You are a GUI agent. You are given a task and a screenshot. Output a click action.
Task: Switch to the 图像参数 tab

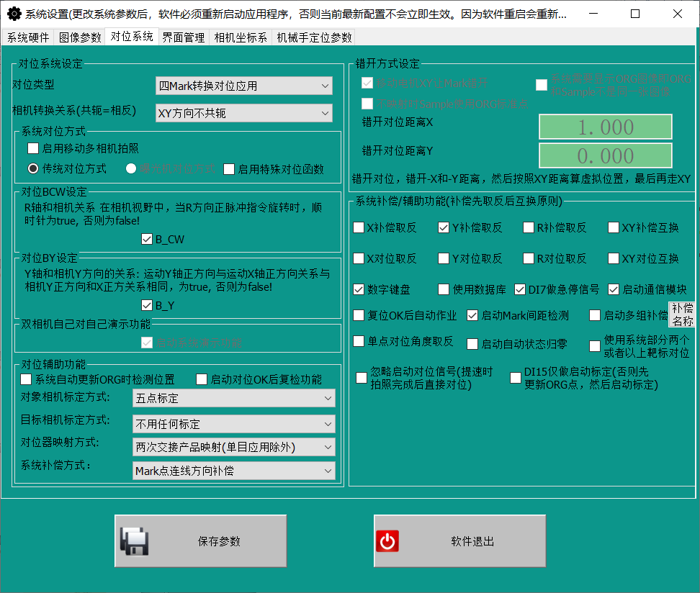(x=80, y=37)
